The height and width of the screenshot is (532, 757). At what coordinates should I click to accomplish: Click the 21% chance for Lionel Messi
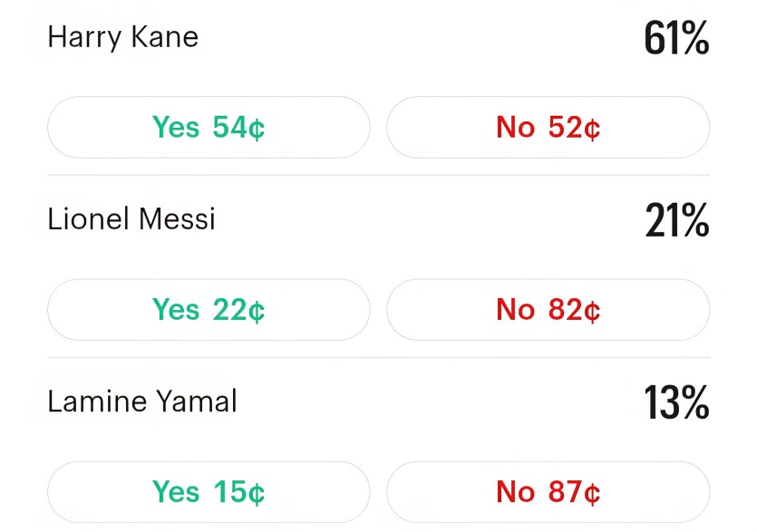677,220
